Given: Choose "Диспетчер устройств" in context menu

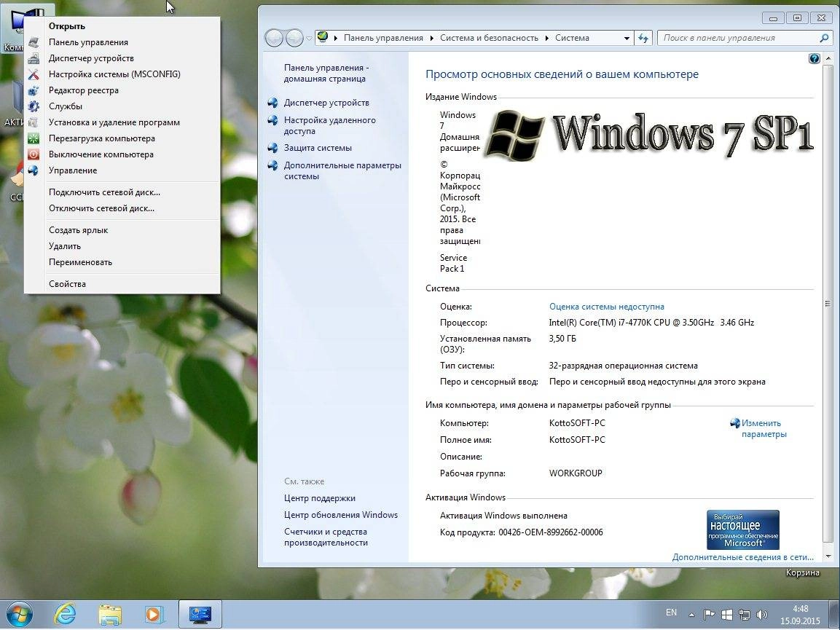Looking at the screenshot, I should click(x=122, y=58).
